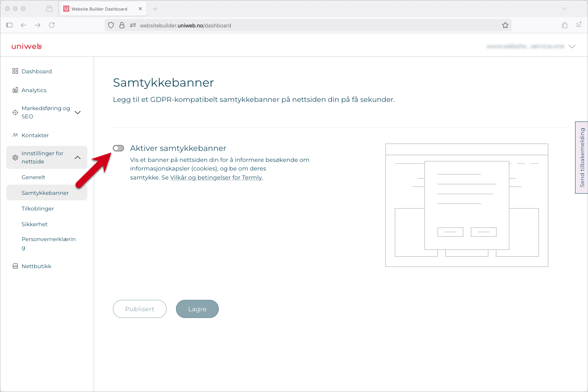
Task: Toggle the browser sidebar icon
Action: point(9,25)
